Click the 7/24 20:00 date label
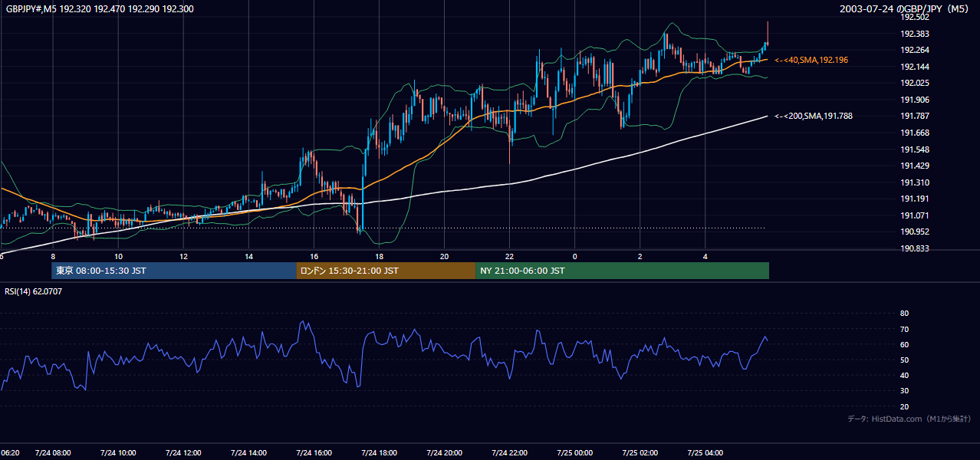Image resolution: width=980 pixels, height=460 pixels. pyautogui.click(x=444, y=453)
